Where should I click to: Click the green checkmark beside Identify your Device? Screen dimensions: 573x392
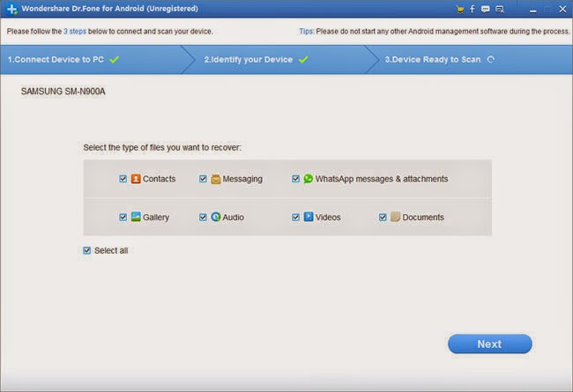pyautogui.click(x=303, y=59)
